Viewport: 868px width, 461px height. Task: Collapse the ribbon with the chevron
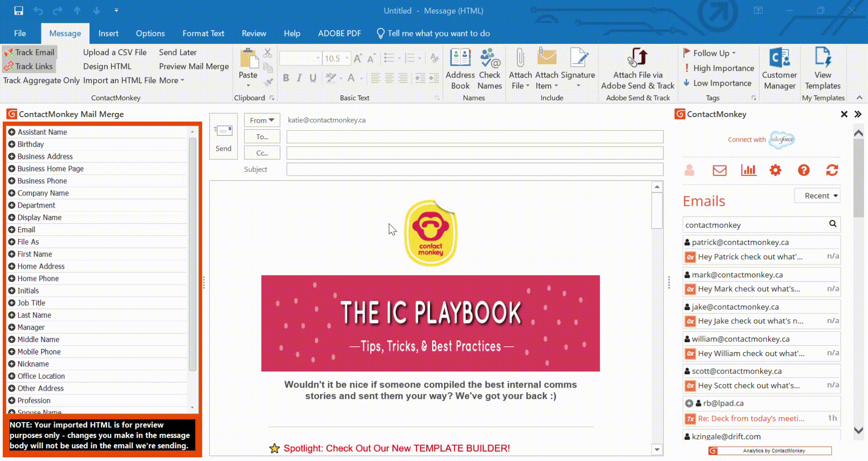click(859, 98)
